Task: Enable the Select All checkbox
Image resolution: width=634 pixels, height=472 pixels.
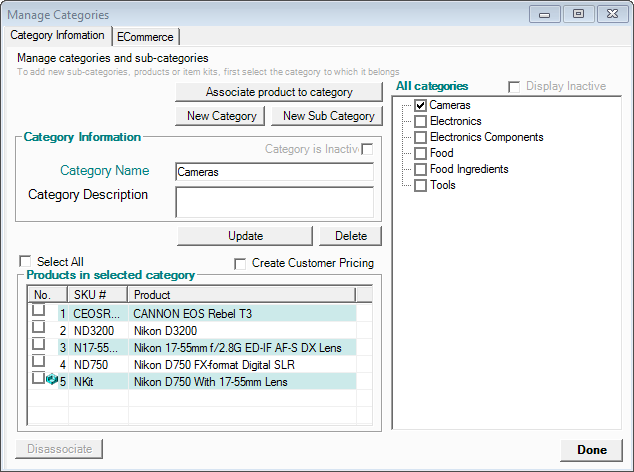Action: click(26, 262)
